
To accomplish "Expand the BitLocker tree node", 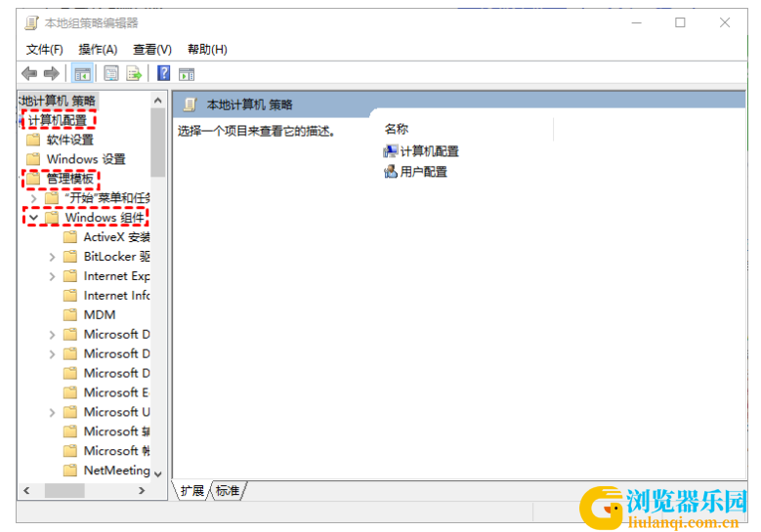I will 52,257.
